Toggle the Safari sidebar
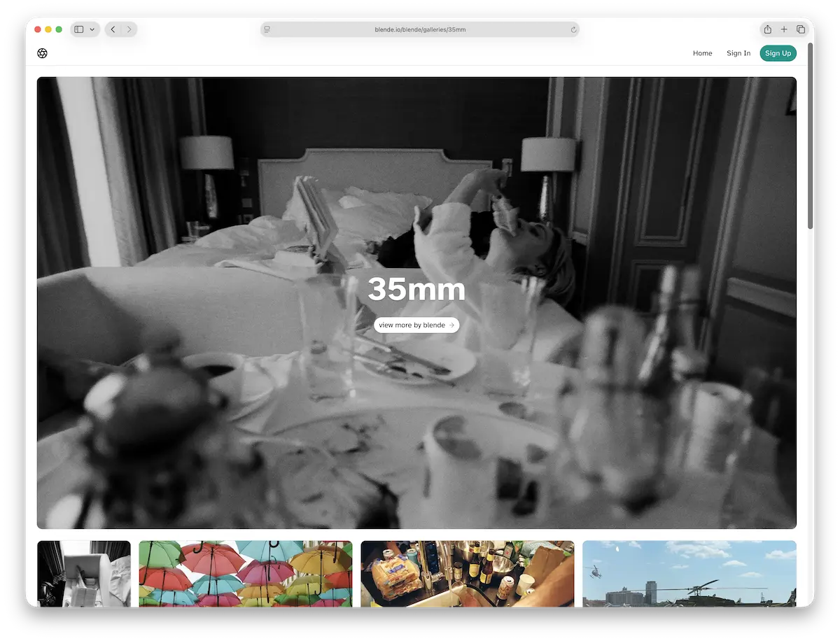The image size is (840, 641). pos(79,29)
